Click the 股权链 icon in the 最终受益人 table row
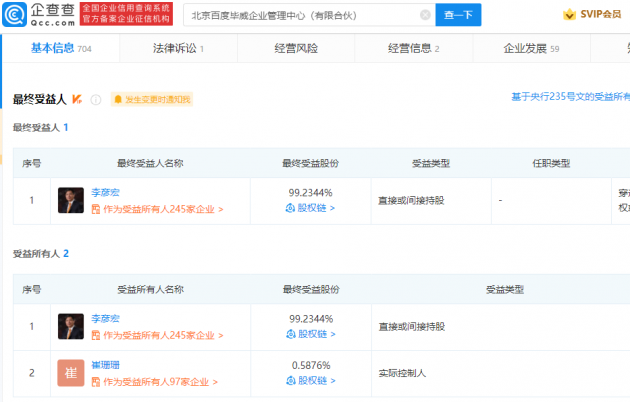 pyautogui.click(x=290, y=208)
